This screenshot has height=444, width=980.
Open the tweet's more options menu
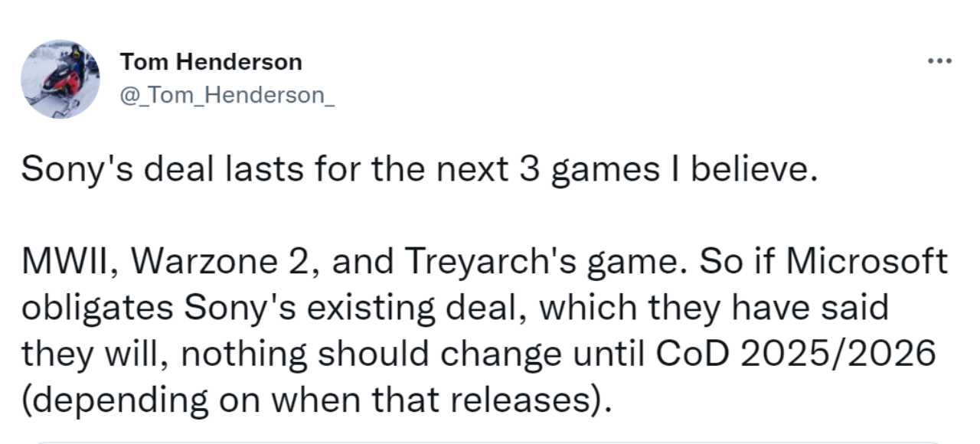[939, 61]
